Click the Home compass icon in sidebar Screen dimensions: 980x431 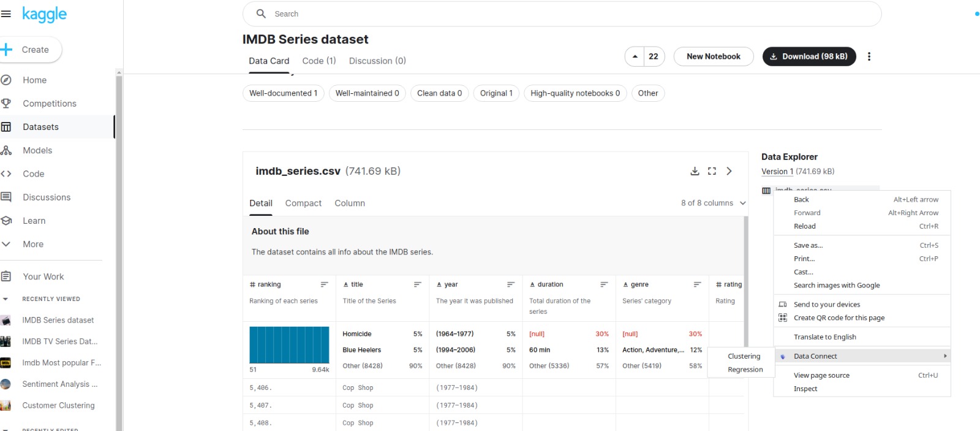click(6, 80)
